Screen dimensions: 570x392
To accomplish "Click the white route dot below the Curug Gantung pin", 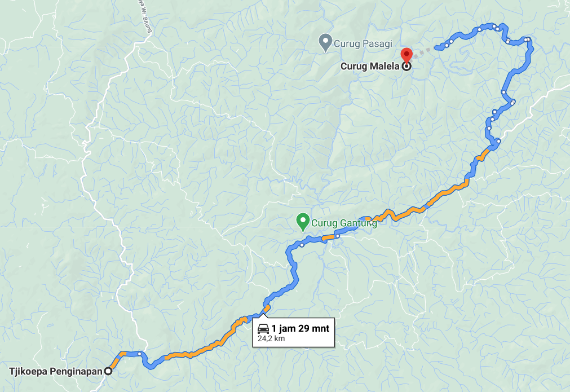I will tap(302, 245).
